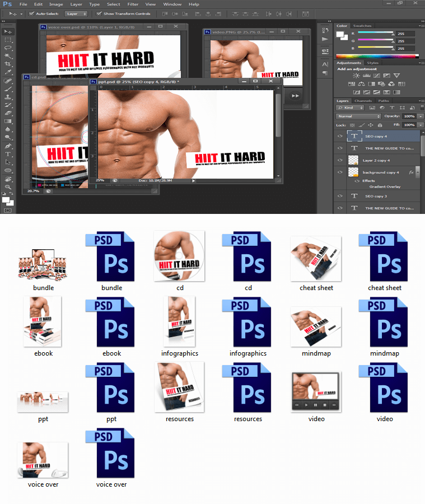Hide the SEO copy 4 layer

point(340,136)
